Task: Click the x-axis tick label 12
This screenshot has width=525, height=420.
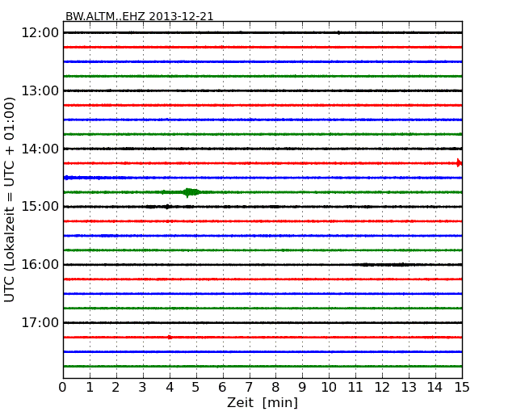Action: pyautogui.click(x=382, y=388)
